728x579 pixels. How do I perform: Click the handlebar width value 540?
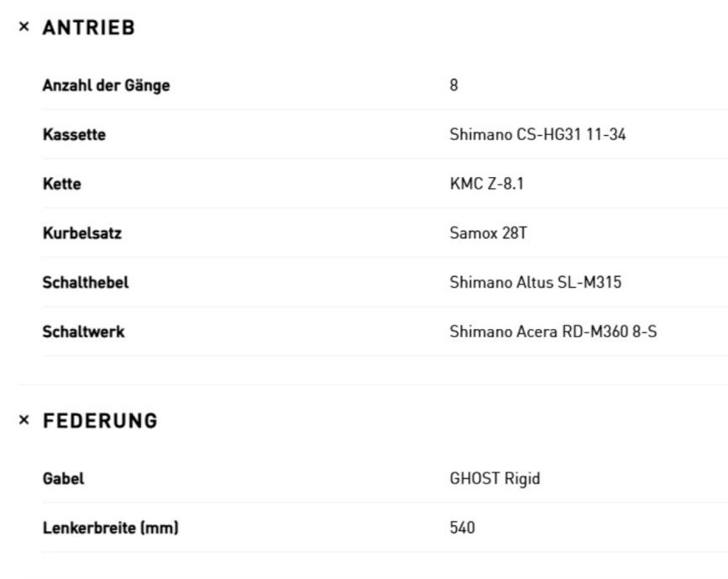click(x=462, y=528)
